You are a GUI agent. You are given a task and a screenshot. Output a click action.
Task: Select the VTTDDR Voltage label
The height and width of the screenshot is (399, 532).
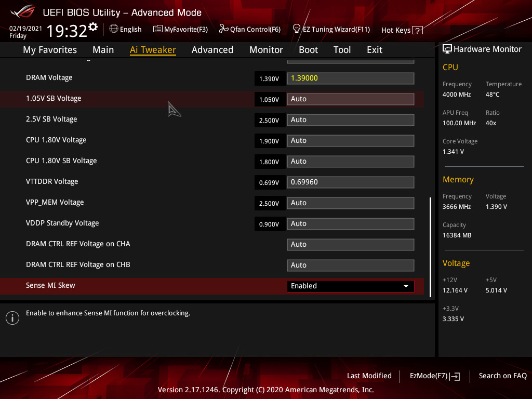(52, 181)
